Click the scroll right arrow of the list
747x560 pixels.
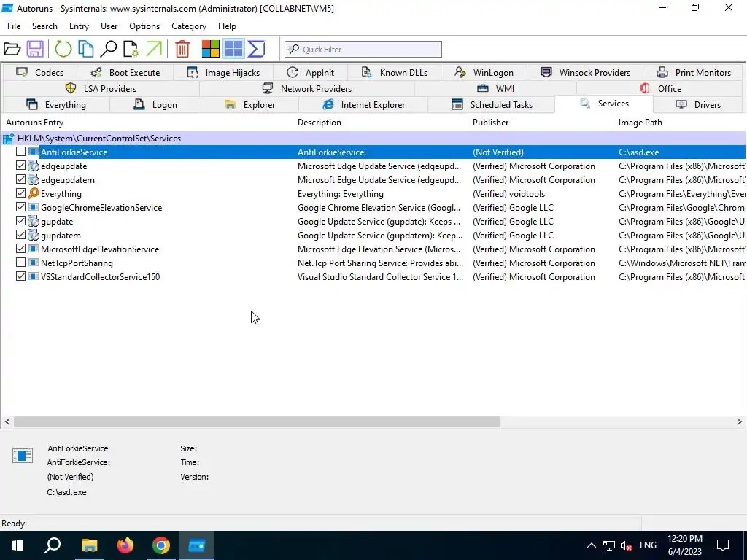point(740,422)
